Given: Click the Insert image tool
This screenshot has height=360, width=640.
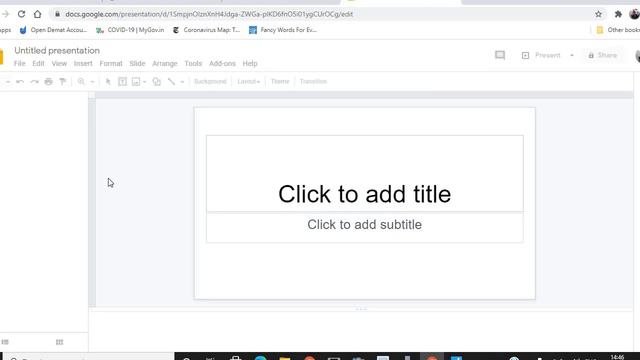Looking at the screenshot, I should coord(136,82).
